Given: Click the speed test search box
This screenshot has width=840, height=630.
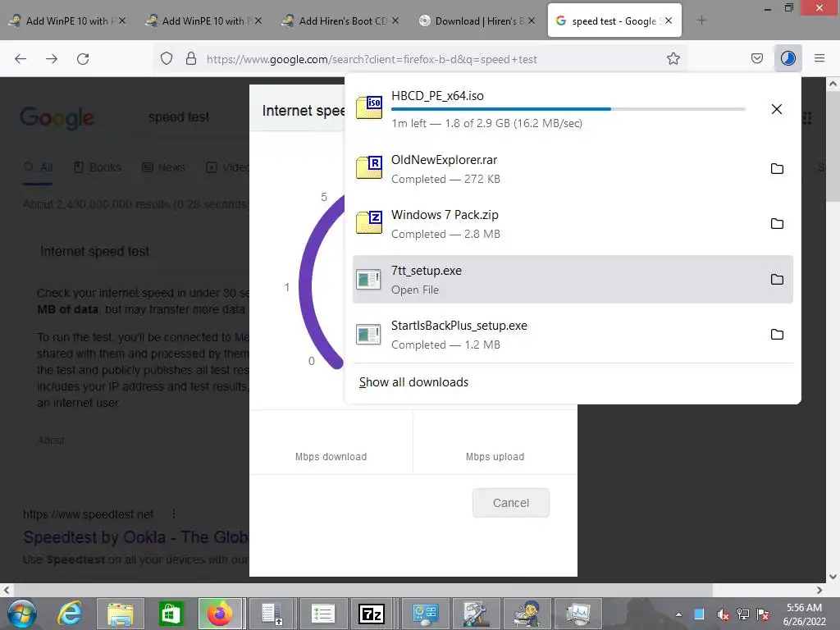Looking at the screenshot, I should point(179,116).
